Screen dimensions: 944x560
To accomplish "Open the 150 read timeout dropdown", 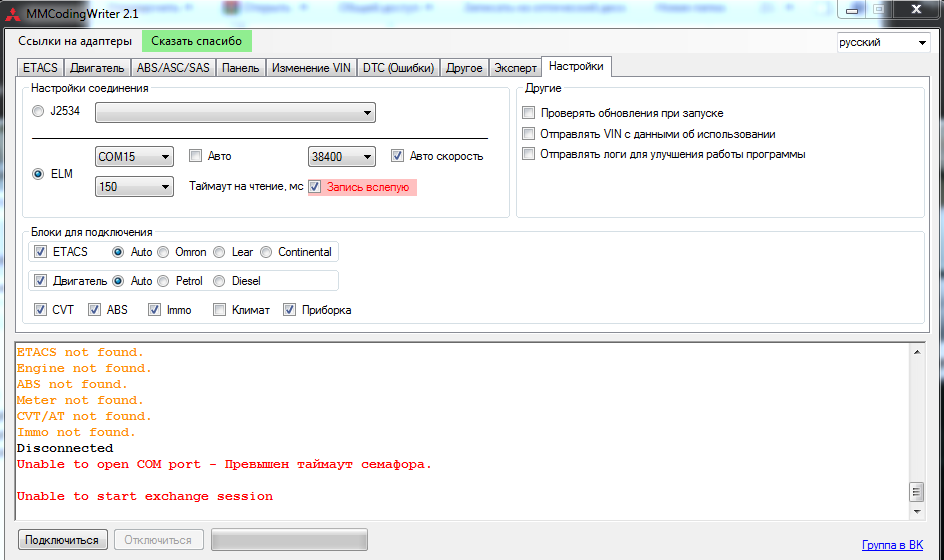I will (134, 187).
